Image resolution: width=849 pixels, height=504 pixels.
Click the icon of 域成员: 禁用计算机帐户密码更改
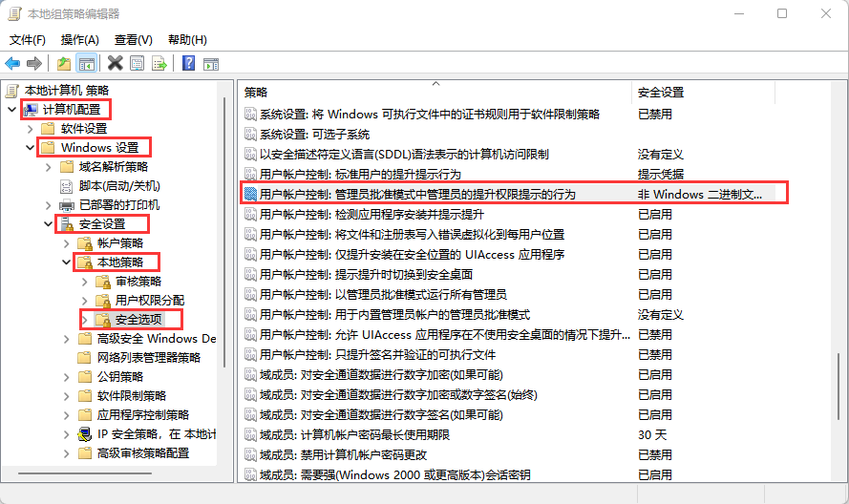(x=250, y=454)
